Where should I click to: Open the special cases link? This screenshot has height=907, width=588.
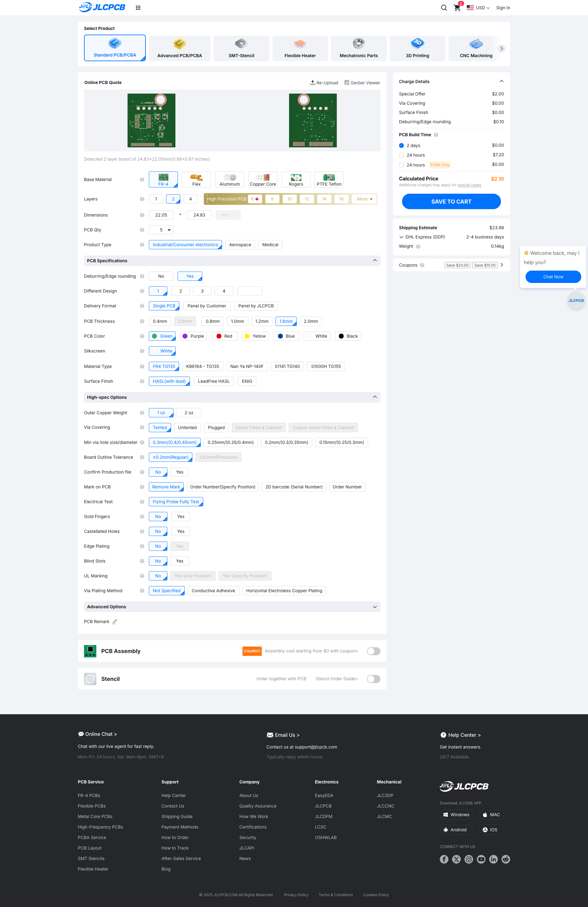469,185
